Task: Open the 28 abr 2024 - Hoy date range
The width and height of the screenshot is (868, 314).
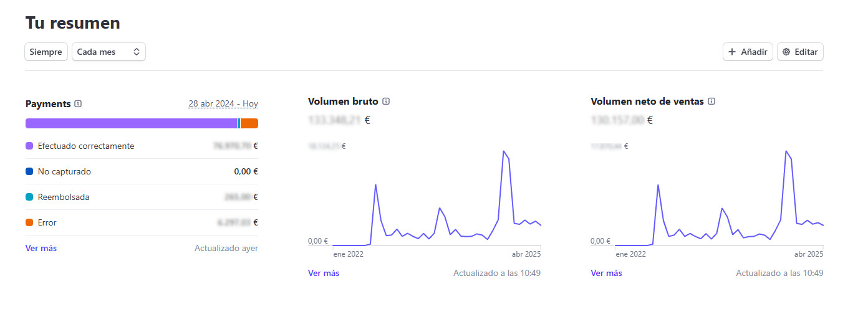Action: tap(223, 104)
